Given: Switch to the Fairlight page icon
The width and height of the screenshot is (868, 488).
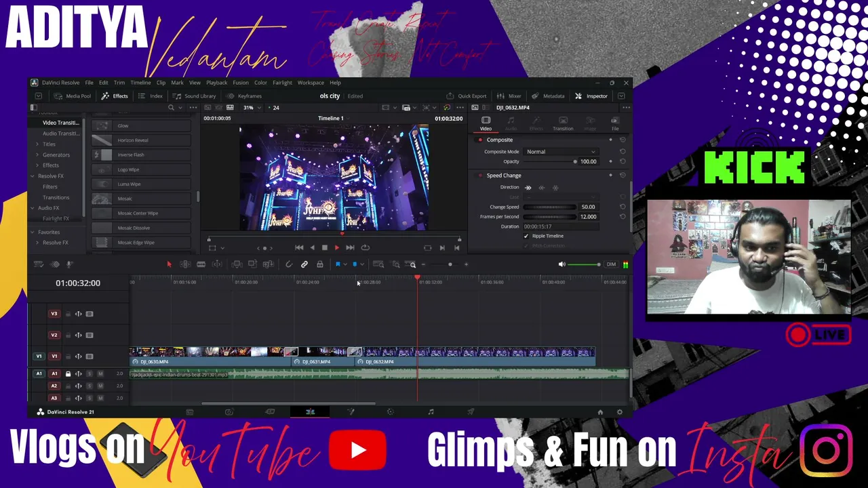Looking at the screenshot, I should (431, 412).
